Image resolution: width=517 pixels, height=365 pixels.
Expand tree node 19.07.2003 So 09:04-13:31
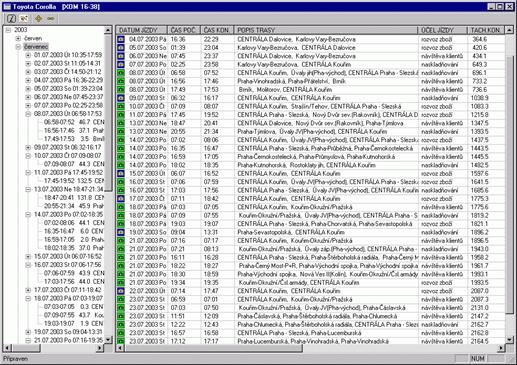point(28,332)
